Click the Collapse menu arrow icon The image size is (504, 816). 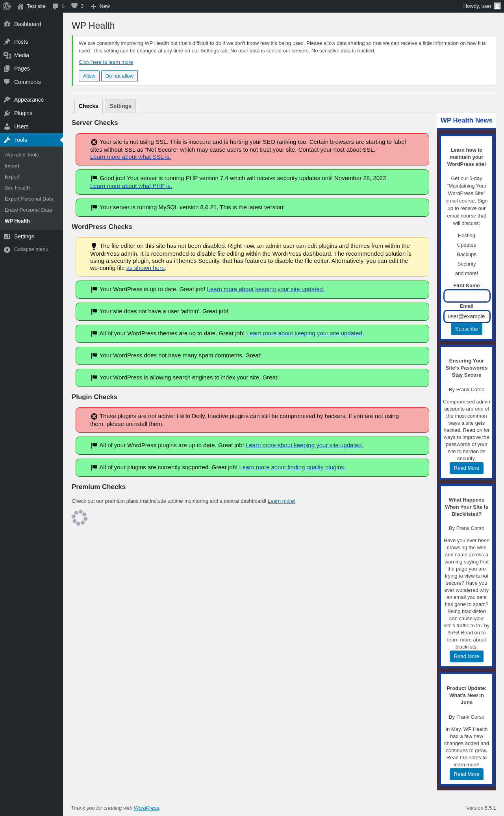point(7,249)
